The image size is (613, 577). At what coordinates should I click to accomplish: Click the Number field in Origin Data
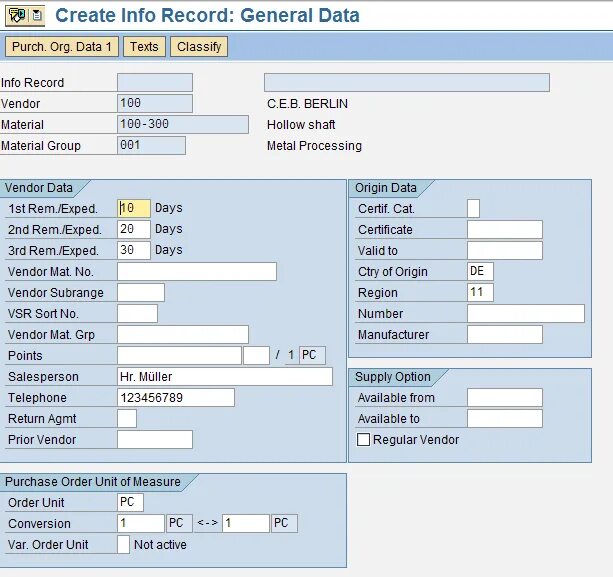coord(526,314)
